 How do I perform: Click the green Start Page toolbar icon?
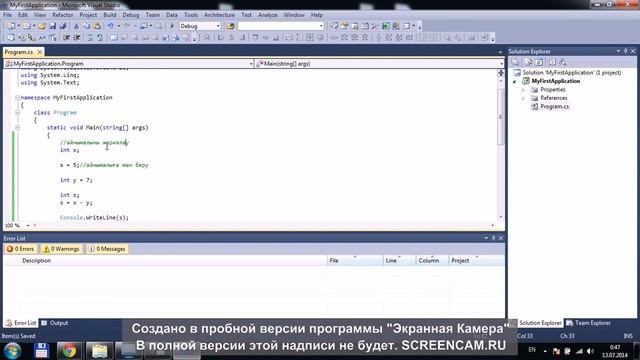[x=386, y=26]
